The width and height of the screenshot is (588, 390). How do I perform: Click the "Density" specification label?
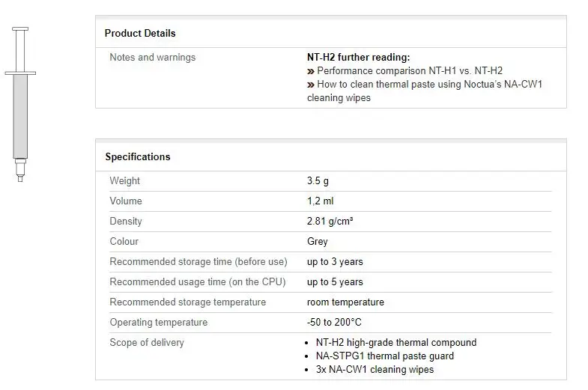tap(126, 221)
